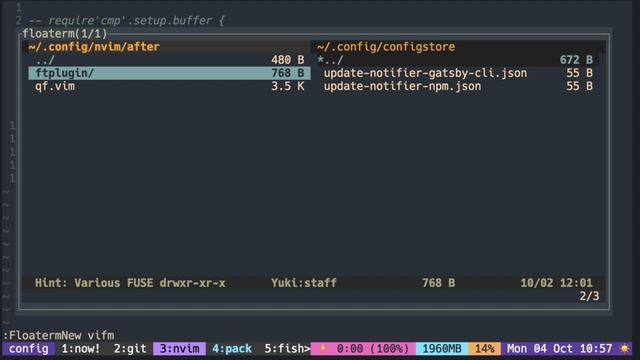Viewport: 640px width, 360px height.
Task: Switch to tmux window 3:nvim
Action: click(x=180, y=349)
